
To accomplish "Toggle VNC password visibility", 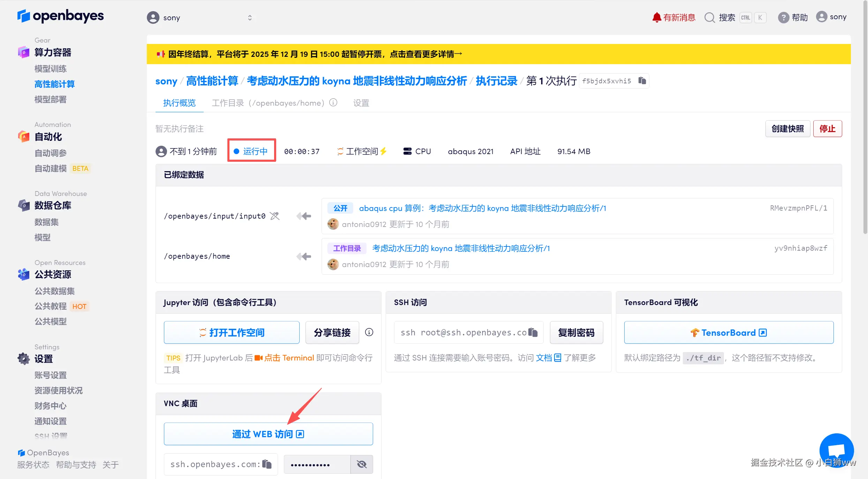I will coord(362,464).
